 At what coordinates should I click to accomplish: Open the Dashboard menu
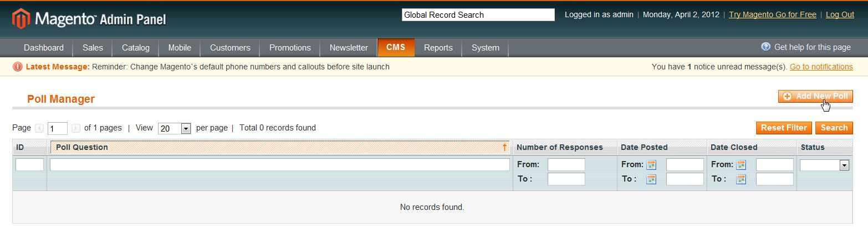44,48
